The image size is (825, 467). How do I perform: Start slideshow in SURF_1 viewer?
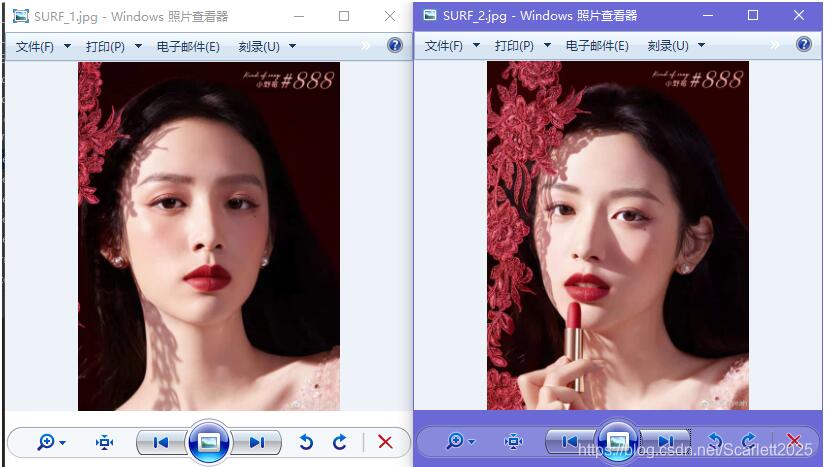coord(208,442)
